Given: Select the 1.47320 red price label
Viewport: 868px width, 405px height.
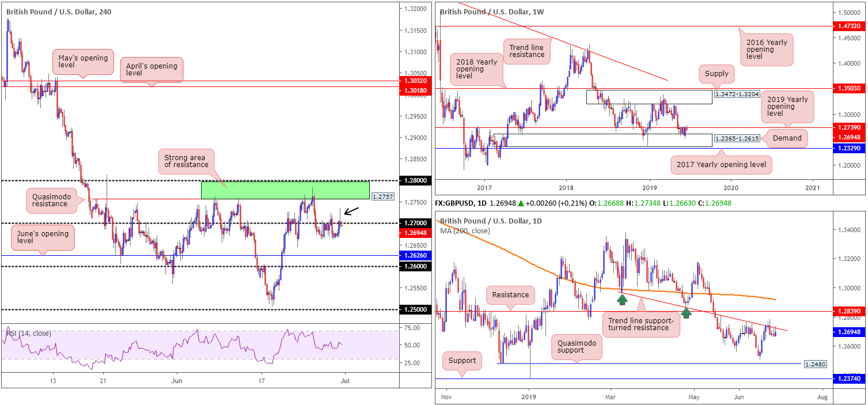Looking at the screenshot, I should point(850,26).
